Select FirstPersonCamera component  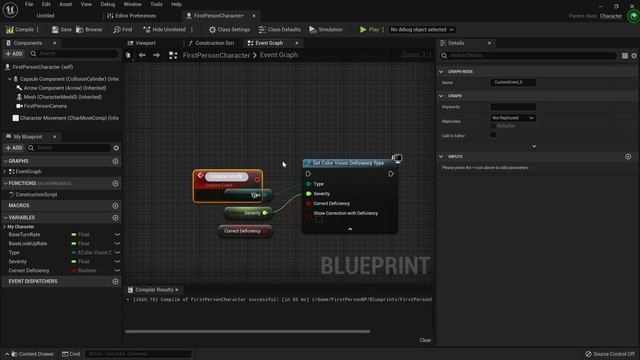pos(42,106)
